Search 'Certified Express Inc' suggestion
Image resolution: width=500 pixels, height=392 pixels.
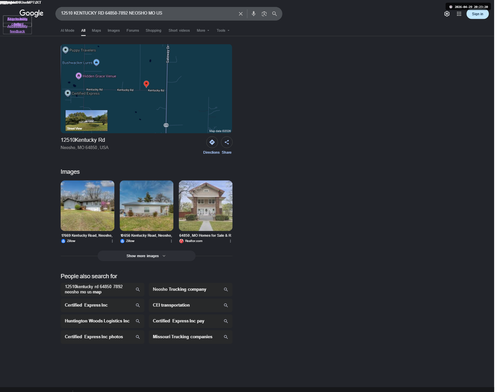[102, 305]
